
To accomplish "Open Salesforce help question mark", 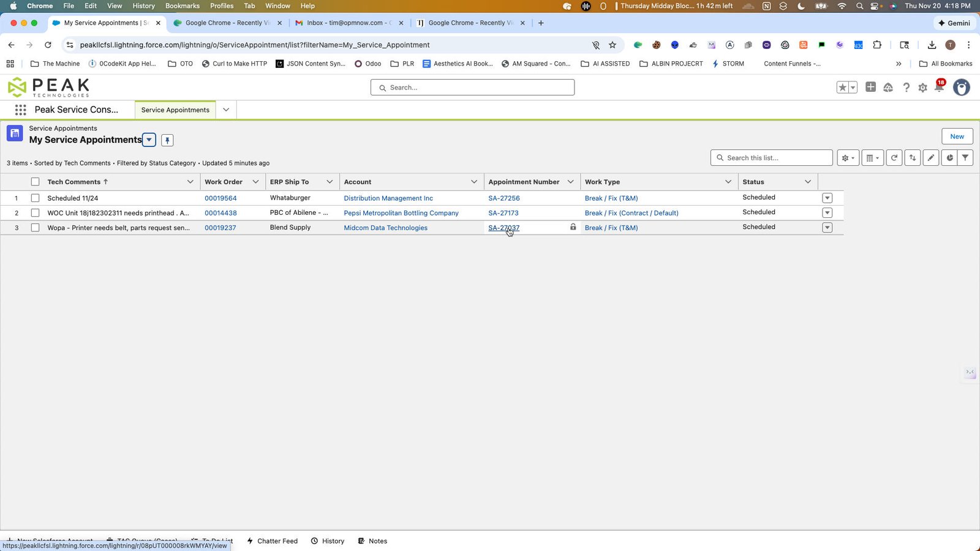I will pyautogui.click(x=906, y=88).
